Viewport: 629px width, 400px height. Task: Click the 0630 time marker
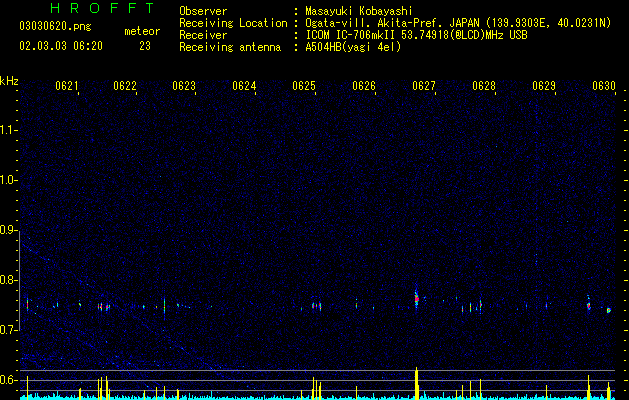(x=604, y=86)
